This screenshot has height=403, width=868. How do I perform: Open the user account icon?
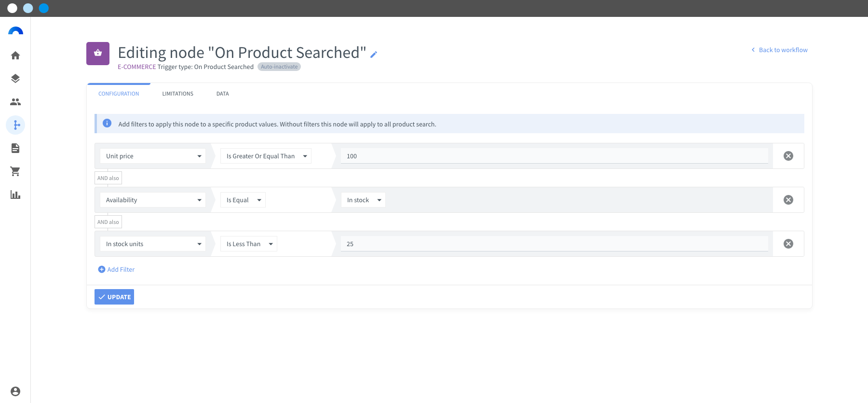click(x=15, y=391)
